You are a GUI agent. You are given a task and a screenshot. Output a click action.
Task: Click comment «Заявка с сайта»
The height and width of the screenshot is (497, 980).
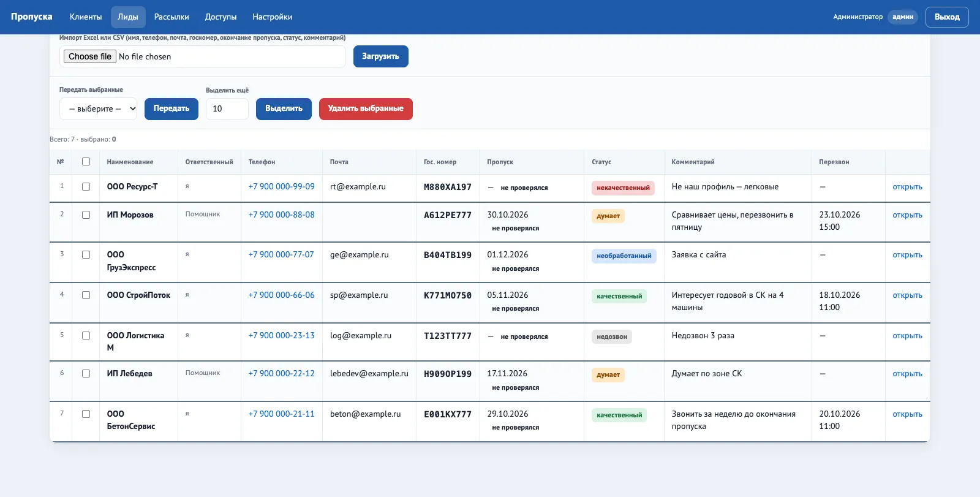[x=698, y=254]
